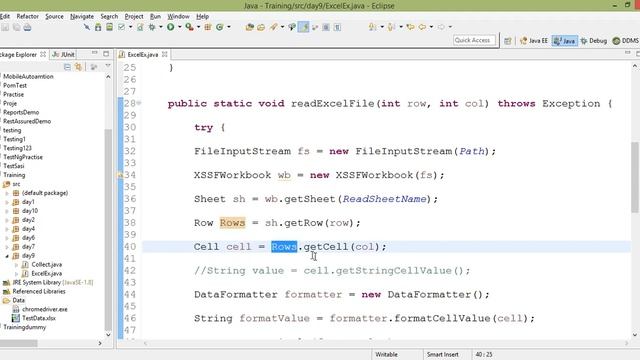The height and width of the screenshot is (360, 640).
Task: Open the New Java Class dropdown arrow
Action: point(229,27)
